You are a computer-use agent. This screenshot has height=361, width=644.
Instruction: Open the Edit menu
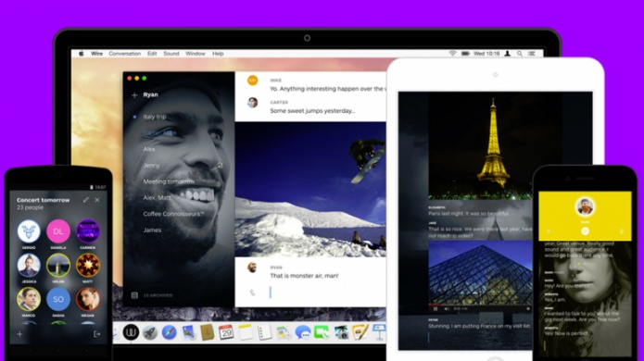(152, 54)
